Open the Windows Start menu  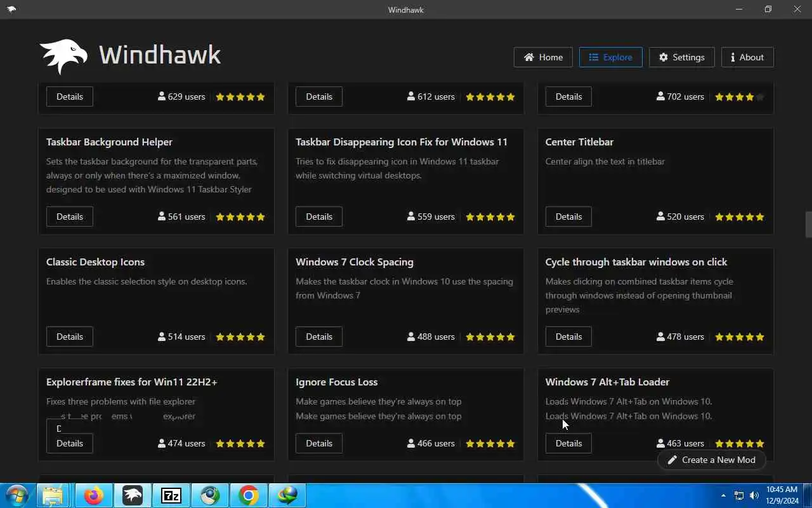click(x=17, y=495)
